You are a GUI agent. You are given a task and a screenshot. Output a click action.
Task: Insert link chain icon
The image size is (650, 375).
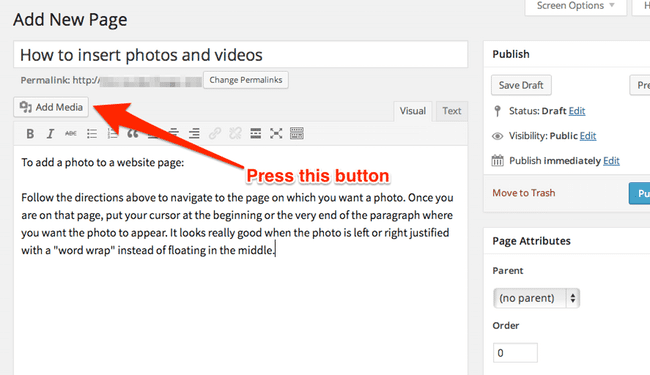[x=215, y=133]
